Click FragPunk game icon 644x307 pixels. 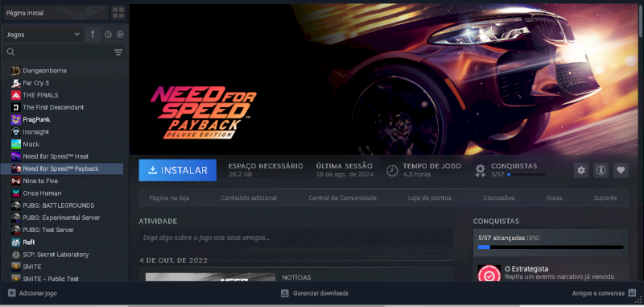[x=16, y=119]
